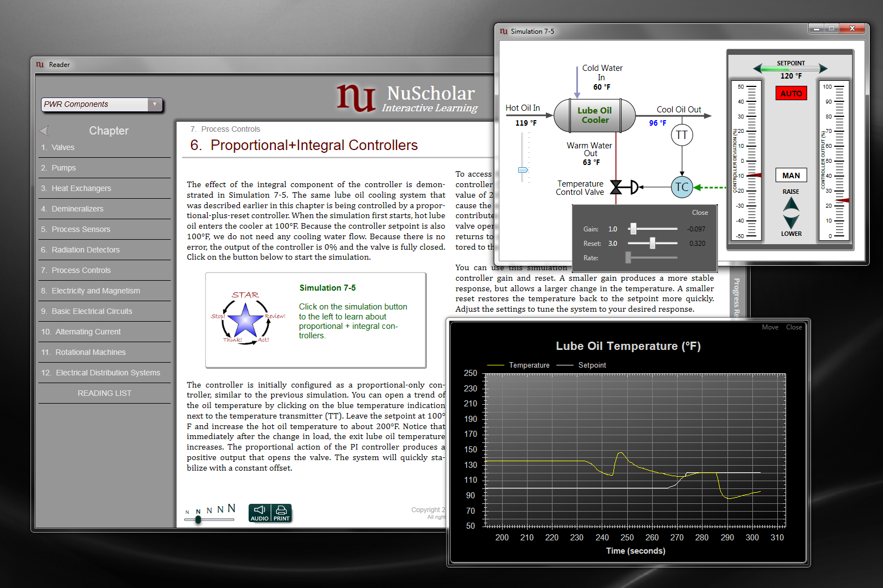Switch controller to MAN mode
This screenshot has height=588, width=883.
[x=791, y=176]
